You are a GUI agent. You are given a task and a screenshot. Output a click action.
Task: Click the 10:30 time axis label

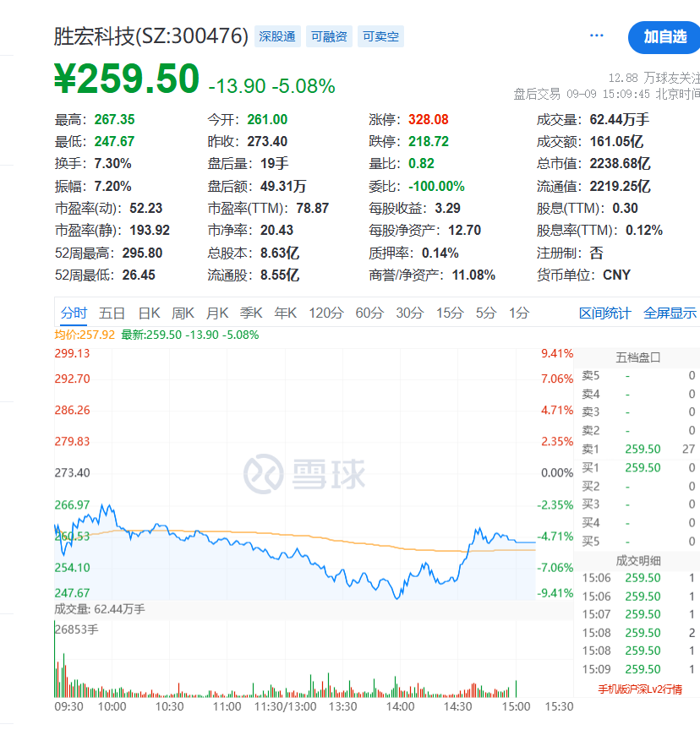pos(170,706)
